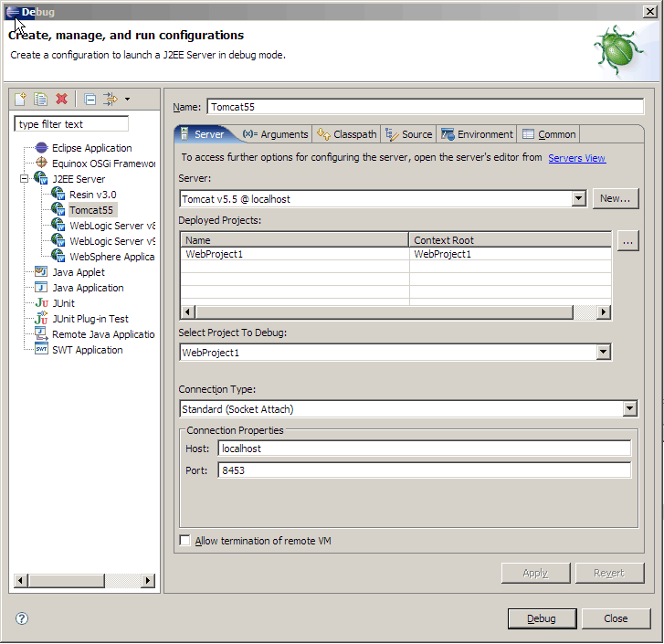664x644 pixels.
Task: Switch to Arguments tab
Action: click(275, 134)
